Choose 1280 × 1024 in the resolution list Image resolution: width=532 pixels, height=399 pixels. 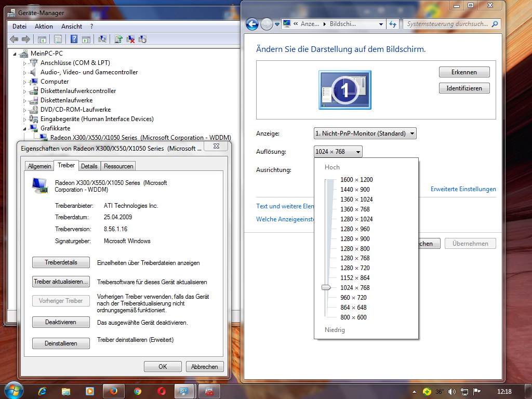356,219
